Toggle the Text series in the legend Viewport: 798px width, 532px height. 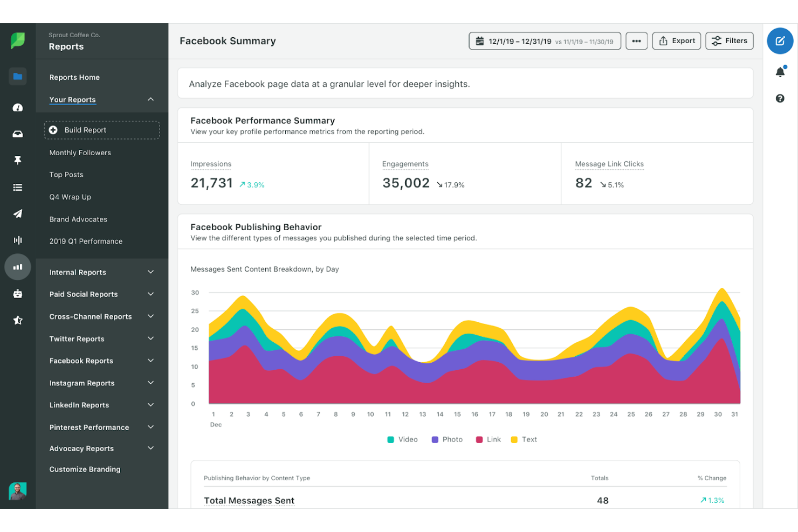click(x=523, y=439)
